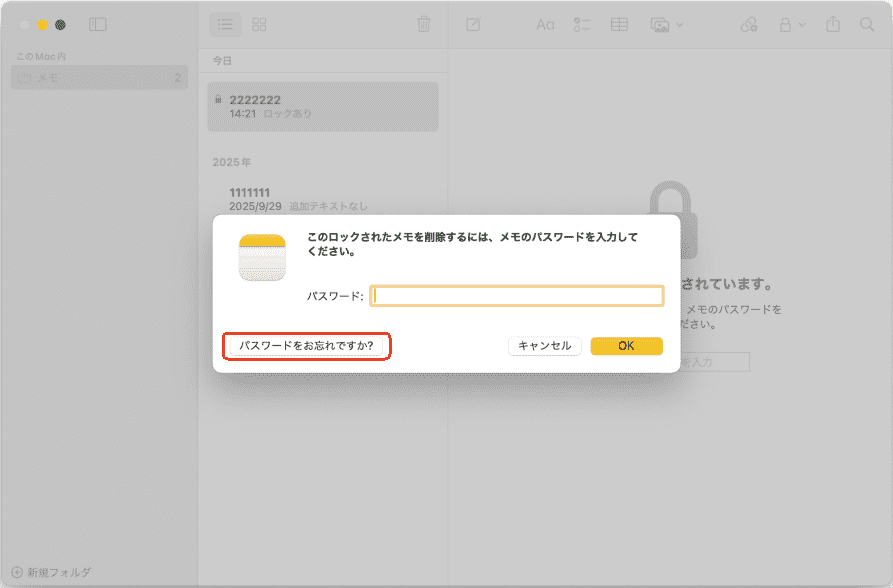893x588 pixels.
Task: Click the lock icon in toolbar
Action: [785, 24]
